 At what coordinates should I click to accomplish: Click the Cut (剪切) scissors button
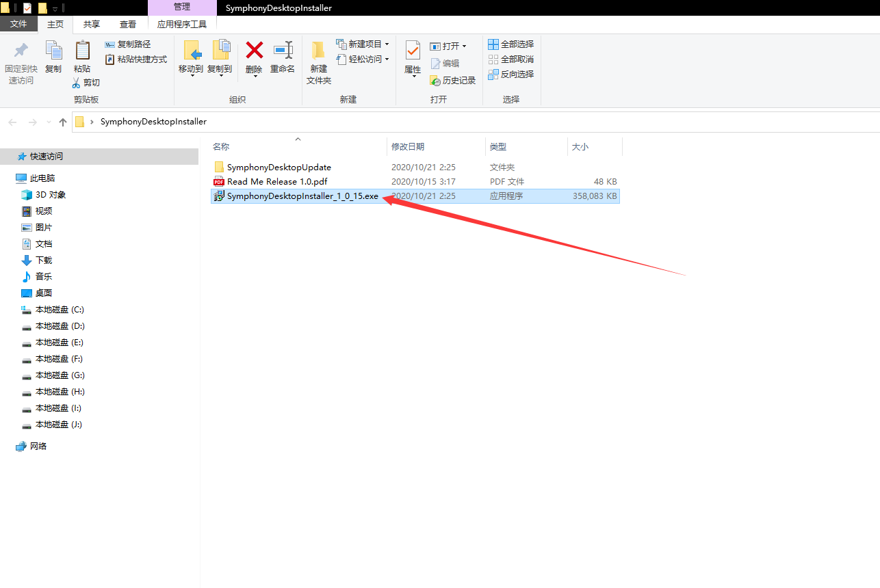click(86, 83)
